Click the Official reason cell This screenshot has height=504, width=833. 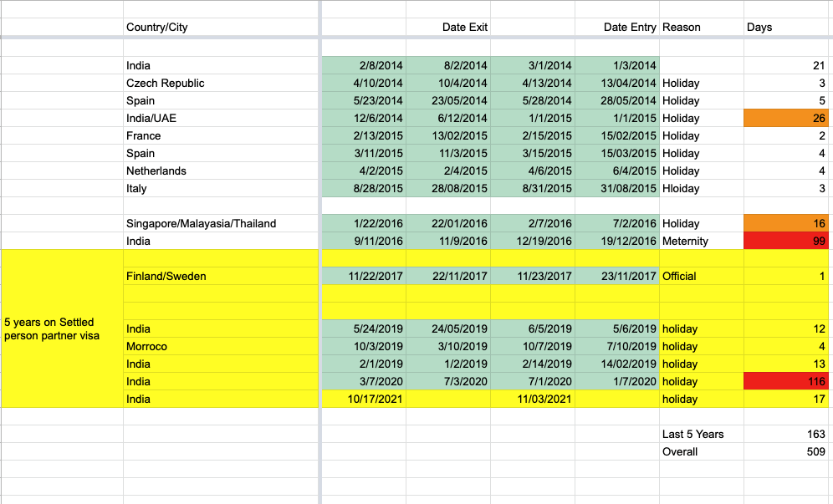point(702,276)
